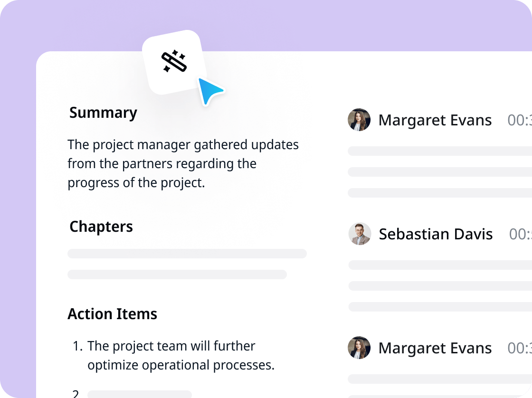
Task: Click the last Margaret Evans avatar
Action: (x=359, y=348)
